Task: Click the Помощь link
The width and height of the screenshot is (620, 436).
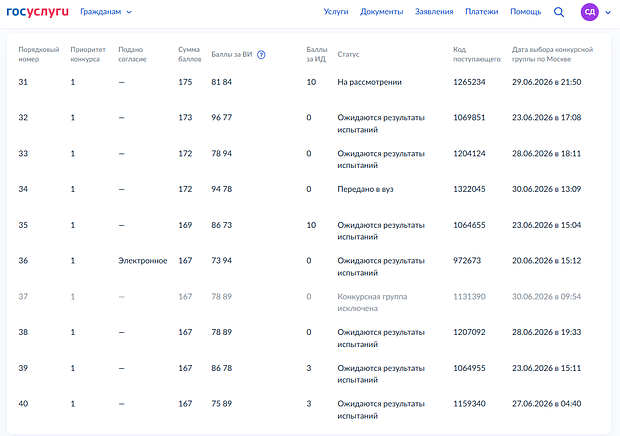Action: pyautogui.click(x=525, y=12)
